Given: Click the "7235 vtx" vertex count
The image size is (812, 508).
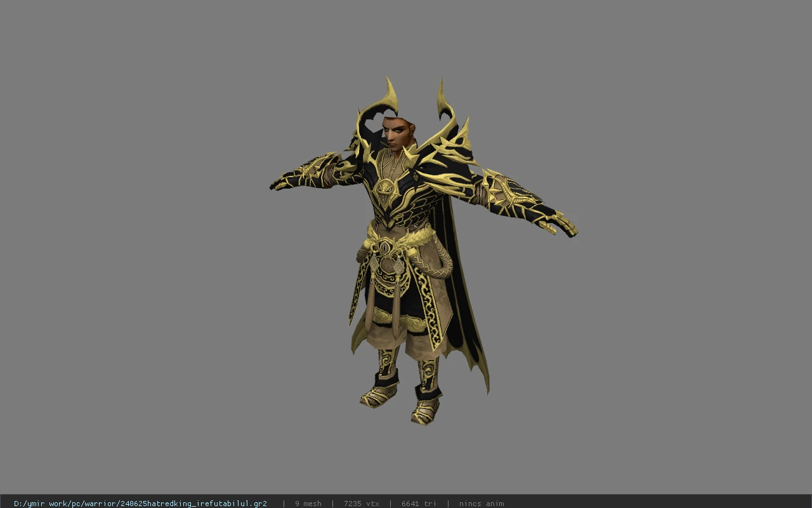Looking at the screenshot, I should [361, 504].
